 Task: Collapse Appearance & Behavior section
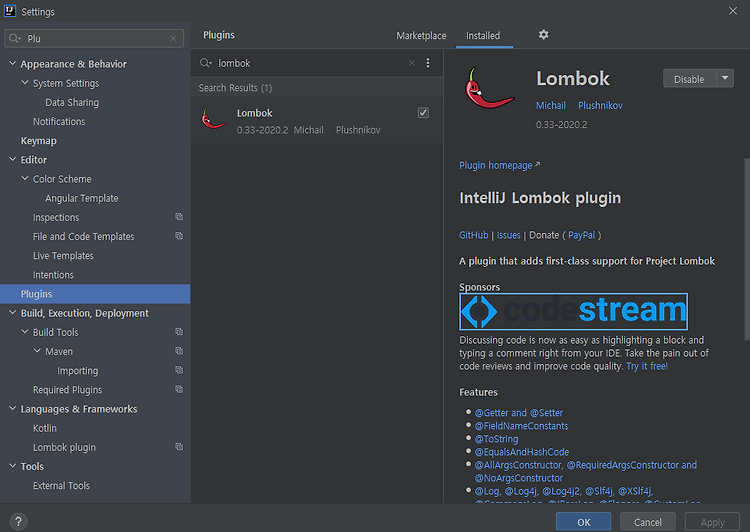pyautogui.click(x=12, y=63)
